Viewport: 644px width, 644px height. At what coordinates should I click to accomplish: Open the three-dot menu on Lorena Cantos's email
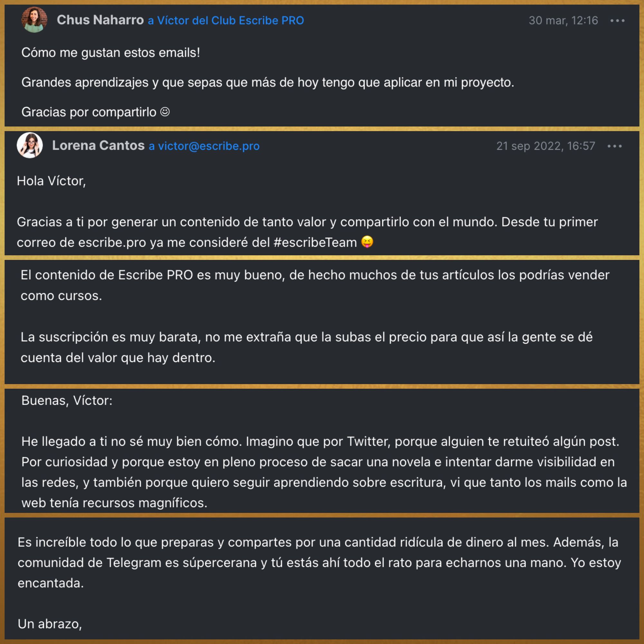click(614, 146)
